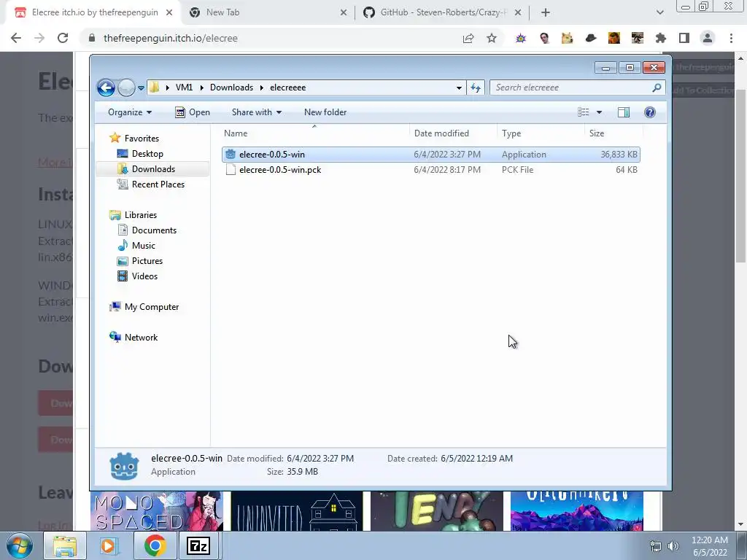Select the elecree-0.0.5-win application file
Viewport: 747px width, 560px height.
click(x=430, y=155)
